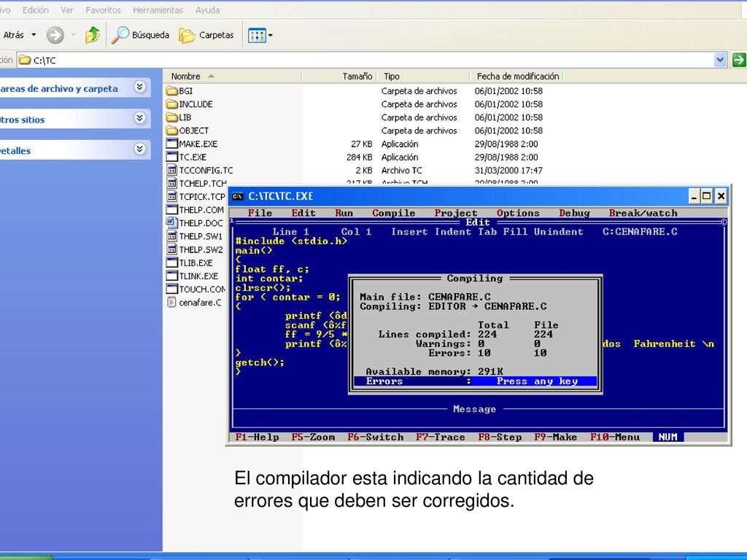The height and width of the screenshot is (560, 747).
Task: Open the Views icon dropdown in toolbar
Action: coord(260,35)
